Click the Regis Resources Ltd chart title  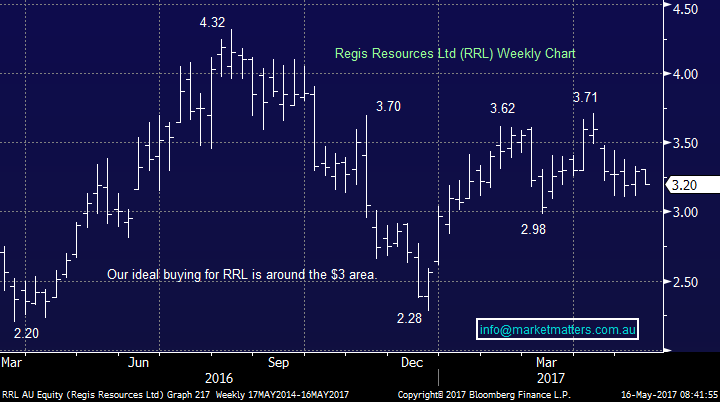coord(455,54)
